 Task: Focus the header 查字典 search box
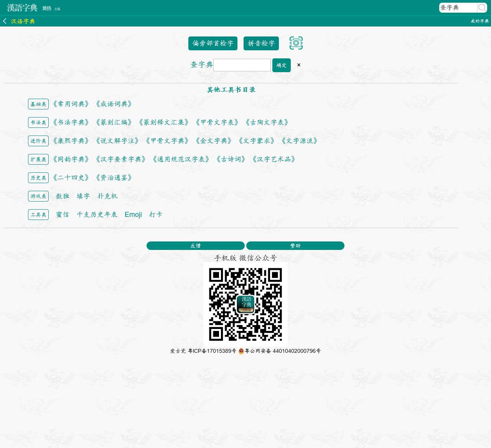point(458,8)
